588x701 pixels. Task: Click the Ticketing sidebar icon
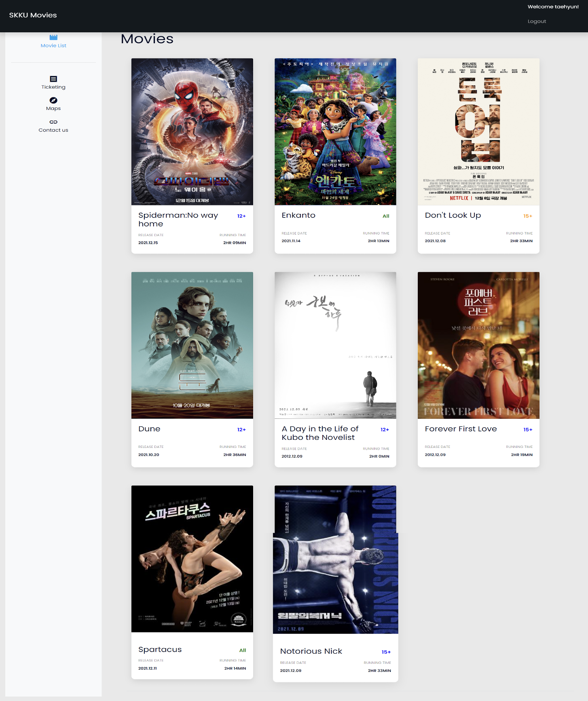pos(53,79)
